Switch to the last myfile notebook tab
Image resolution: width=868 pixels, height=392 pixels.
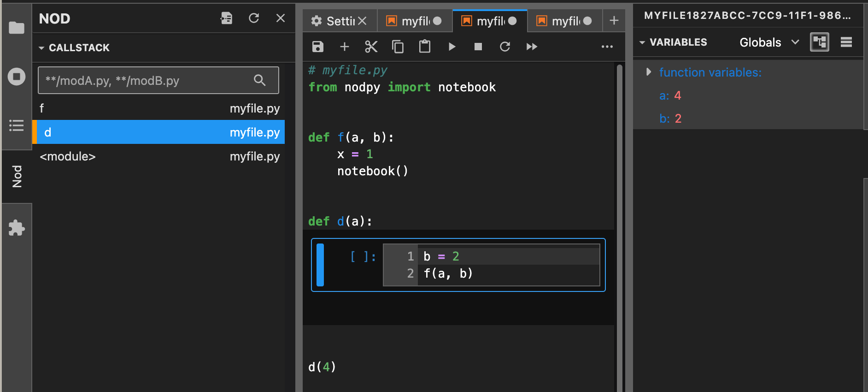coord(565,21)
